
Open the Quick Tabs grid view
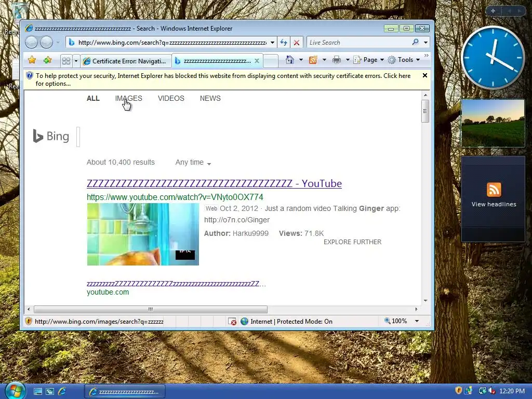(66, 61)
